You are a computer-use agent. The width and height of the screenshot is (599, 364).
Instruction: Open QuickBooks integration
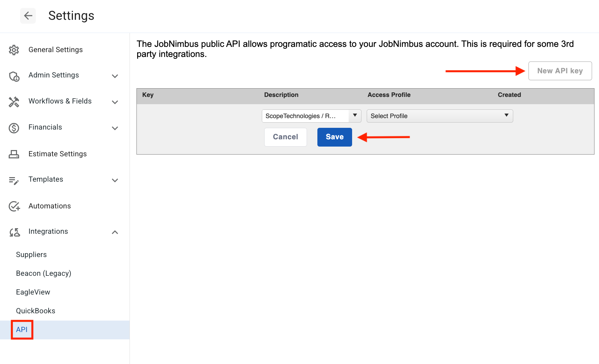coord(36,311)
